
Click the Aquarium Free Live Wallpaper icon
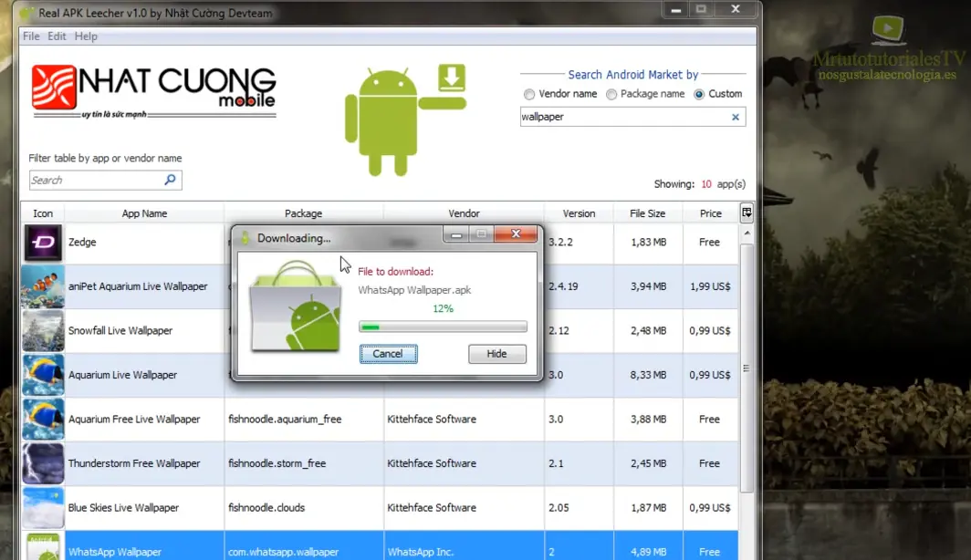pyautogui.click(x=43, y=419)
